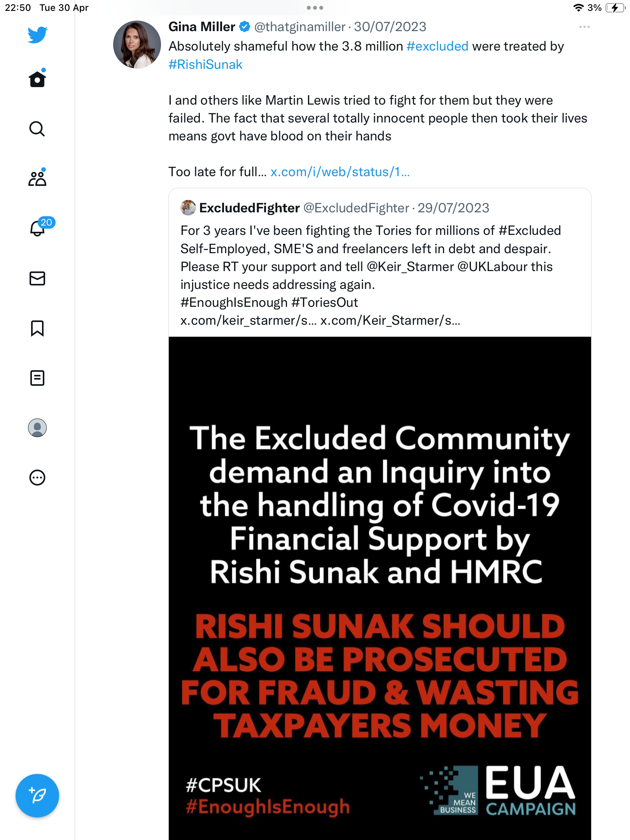Follow the #excluded hashtag link
630x840 pixels.
point(437,46)
